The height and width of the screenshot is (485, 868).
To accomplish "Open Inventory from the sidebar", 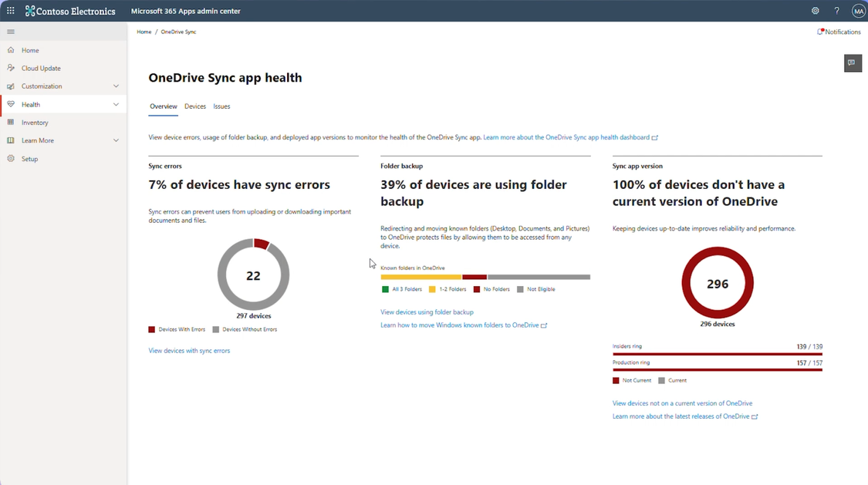I will (x=35, y=123).
